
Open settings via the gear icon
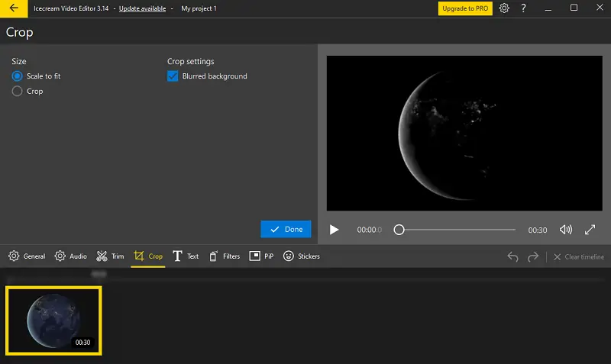point(504,8)
